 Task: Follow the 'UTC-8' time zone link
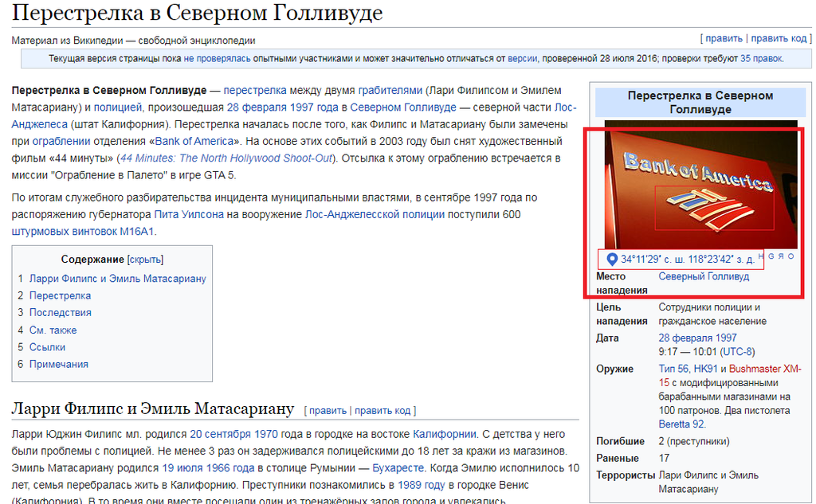click(736, 352)
